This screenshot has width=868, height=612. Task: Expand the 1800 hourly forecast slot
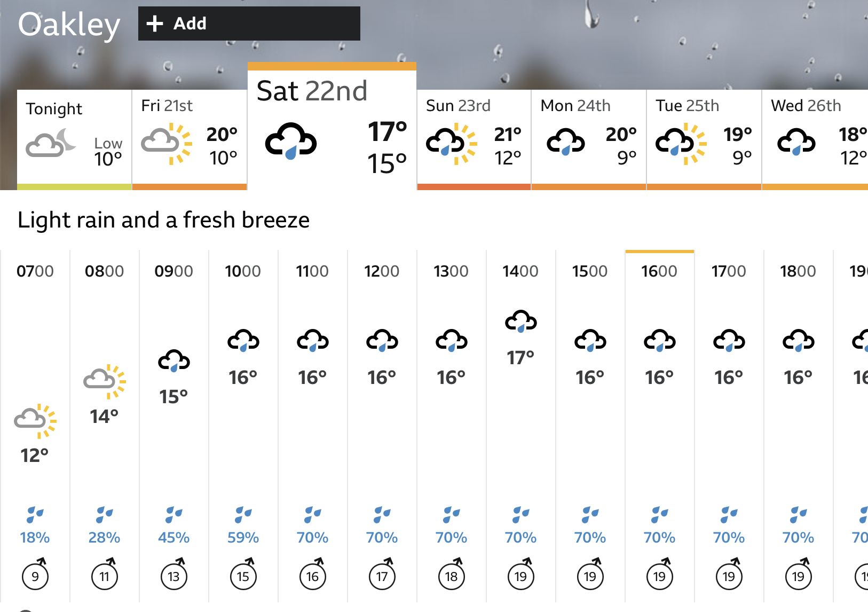pos(799,426)
